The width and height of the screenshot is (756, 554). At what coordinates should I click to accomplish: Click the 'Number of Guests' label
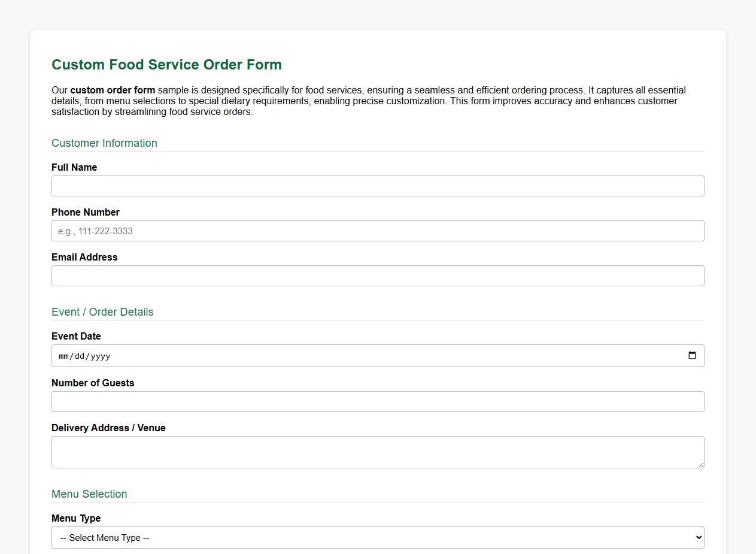93,383
